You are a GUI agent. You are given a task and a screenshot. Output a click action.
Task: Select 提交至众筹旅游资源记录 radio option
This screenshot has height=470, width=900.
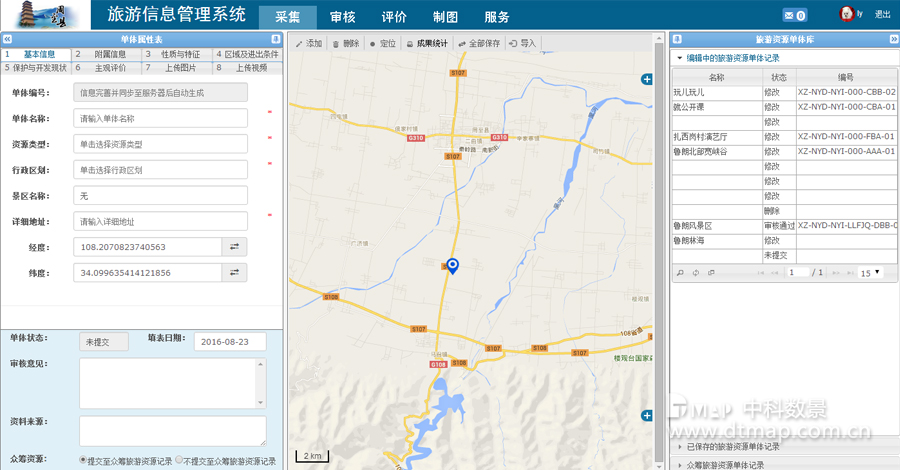click(84, 461)
